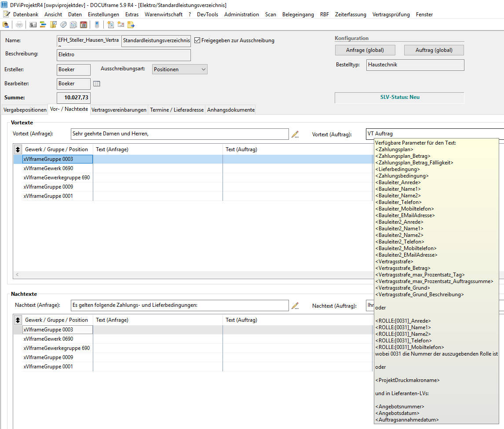Open the Einstellungen menu

point(103,15)
